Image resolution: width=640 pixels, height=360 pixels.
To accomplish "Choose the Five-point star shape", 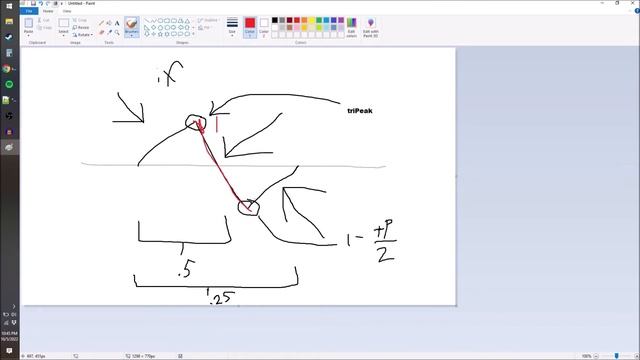I will point(160,34).
